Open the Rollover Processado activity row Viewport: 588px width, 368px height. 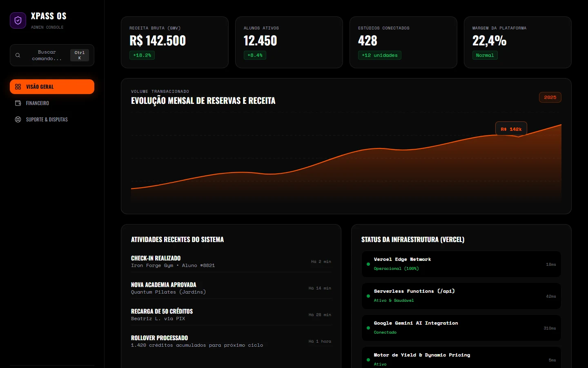coord(231,341)
